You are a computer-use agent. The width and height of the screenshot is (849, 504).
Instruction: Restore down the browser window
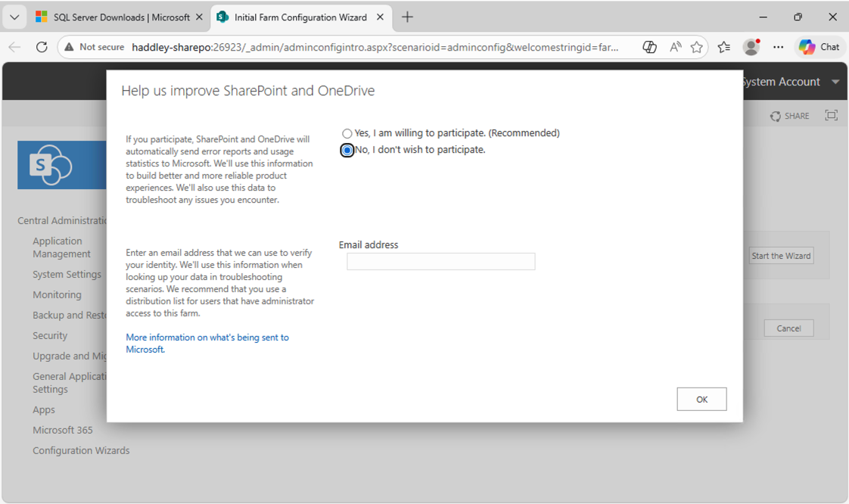(x=798, y=17)
